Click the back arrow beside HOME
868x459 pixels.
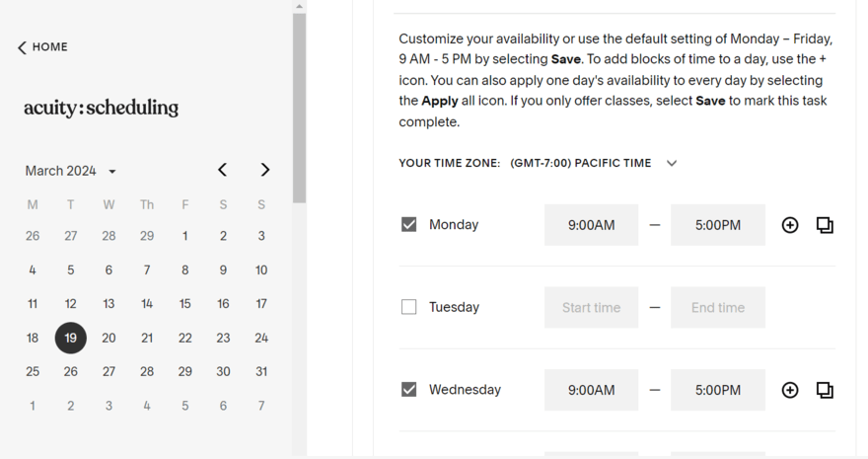(x=22, y=47)
